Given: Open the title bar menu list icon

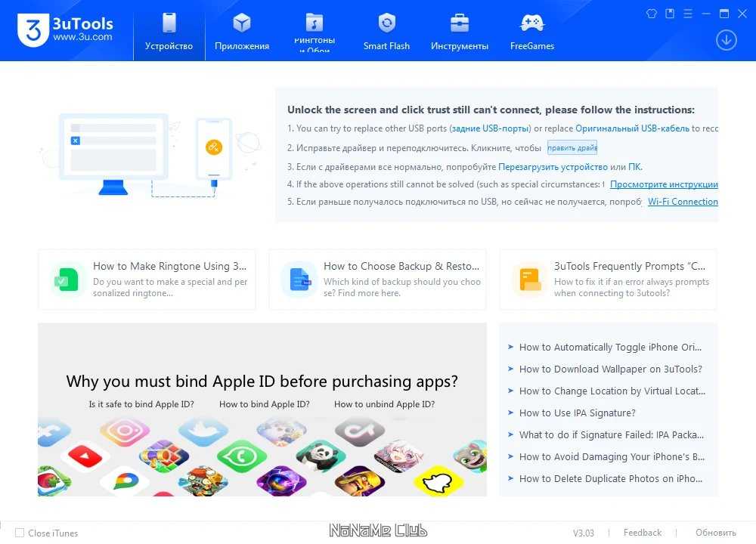Looking at the screenshot, I should tap(688, 14).
